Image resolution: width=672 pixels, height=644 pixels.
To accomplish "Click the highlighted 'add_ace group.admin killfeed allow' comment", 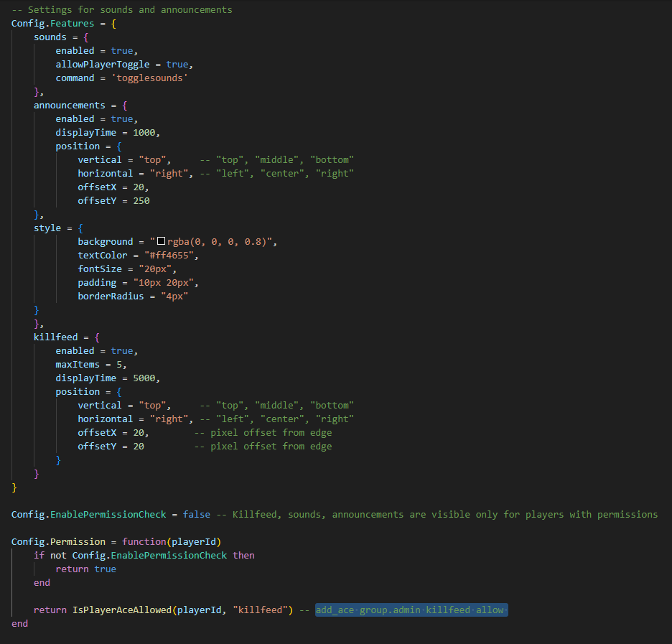I will (x=411, y=610).
